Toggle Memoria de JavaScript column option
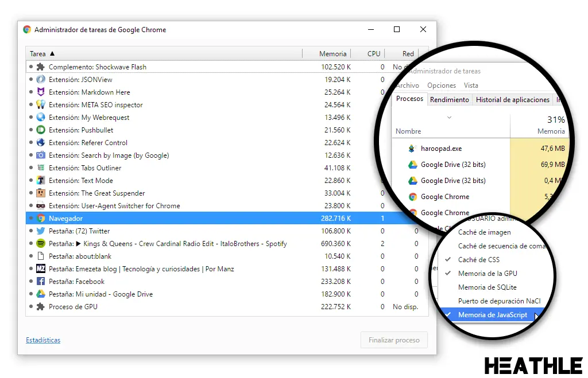 [492, 315]
